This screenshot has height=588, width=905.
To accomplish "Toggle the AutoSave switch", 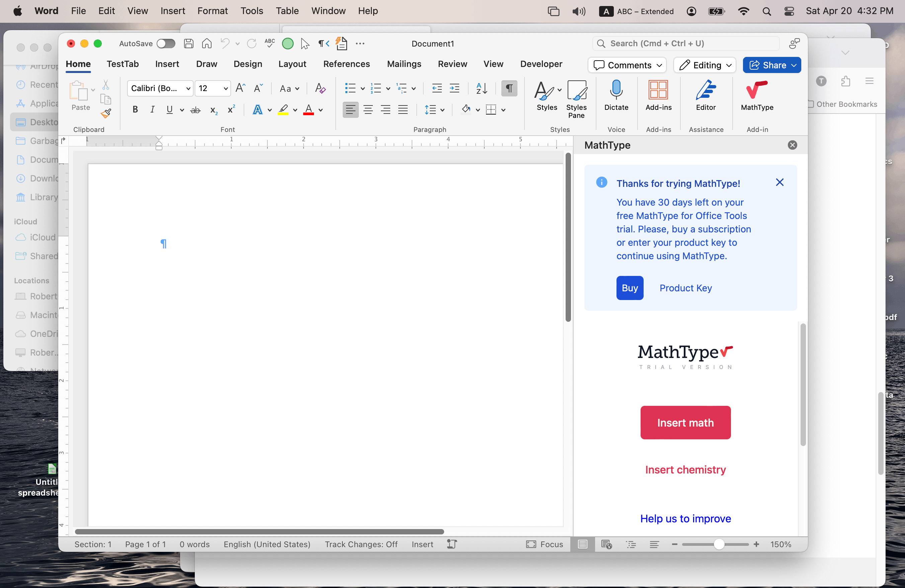I will (x=166, y=43).
